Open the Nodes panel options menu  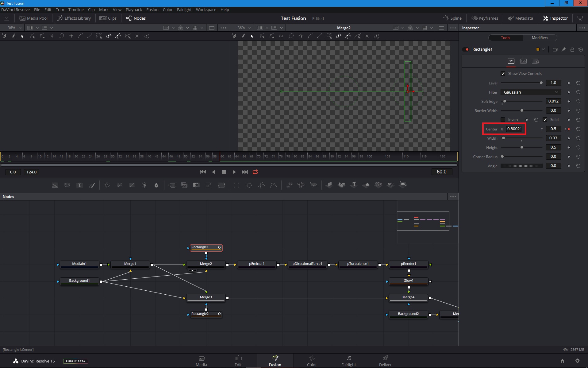[x=453, y=197]
